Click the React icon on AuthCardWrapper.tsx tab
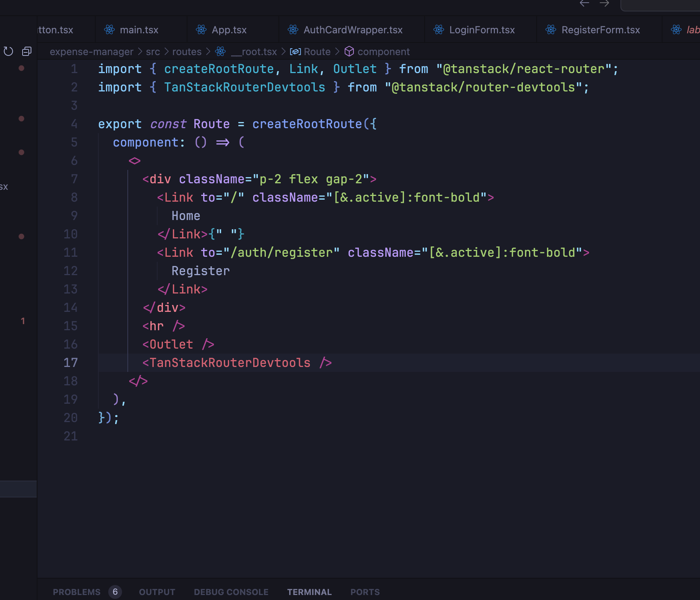This screenshot has height=600, width=700. click(x=293, y=30)
